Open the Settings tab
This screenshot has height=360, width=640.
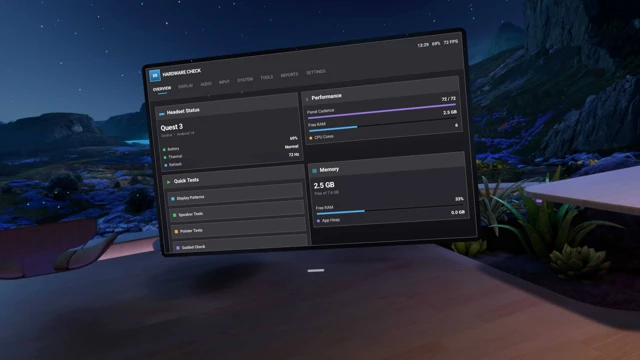click(x=316, y=72)
